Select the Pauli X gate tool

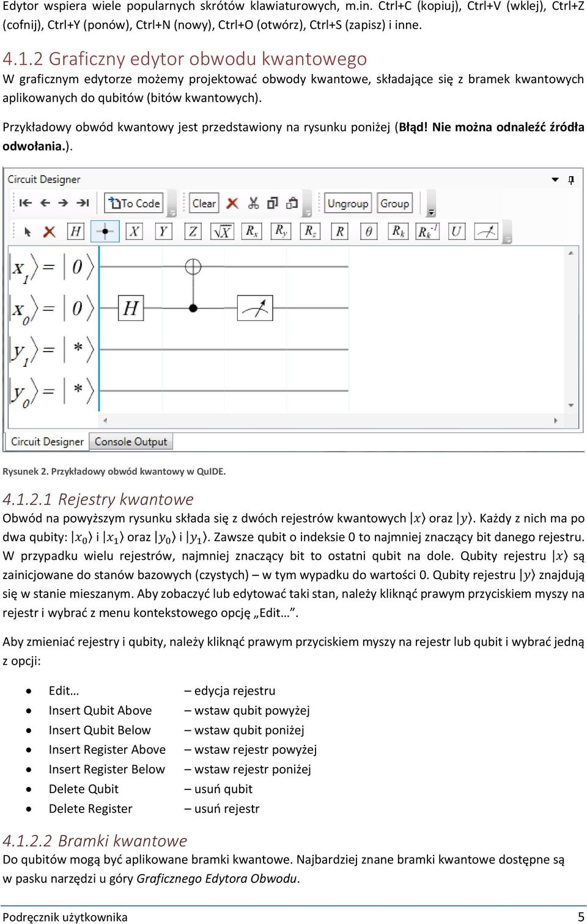point(134,232)
